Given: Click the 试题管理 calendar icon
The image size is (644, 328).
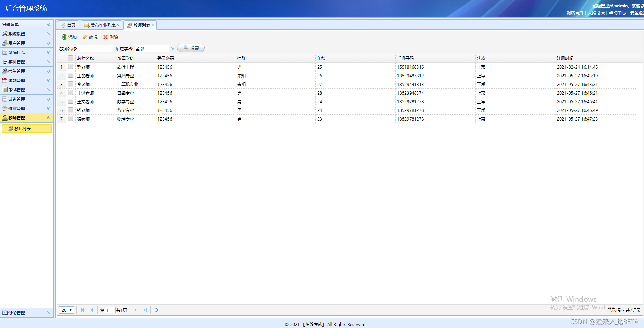Looking at the screenshot, I should tap(5, 80).
